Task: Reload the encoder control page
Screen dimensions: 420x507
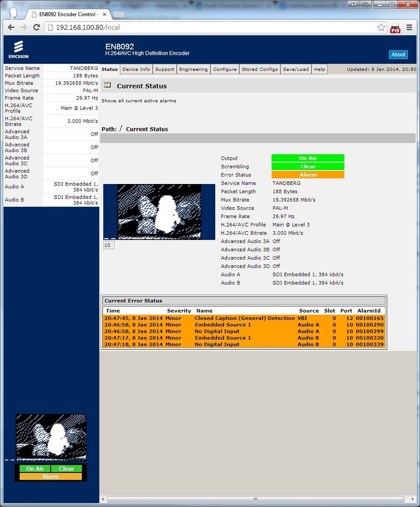Action: (x=36, y=28)
